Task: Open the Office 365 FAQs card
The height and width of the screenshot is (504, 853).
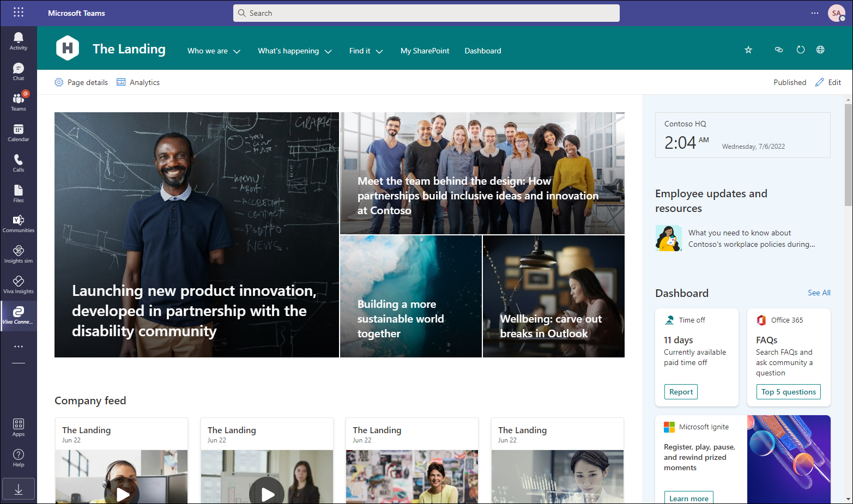Action: click(789, 357)
